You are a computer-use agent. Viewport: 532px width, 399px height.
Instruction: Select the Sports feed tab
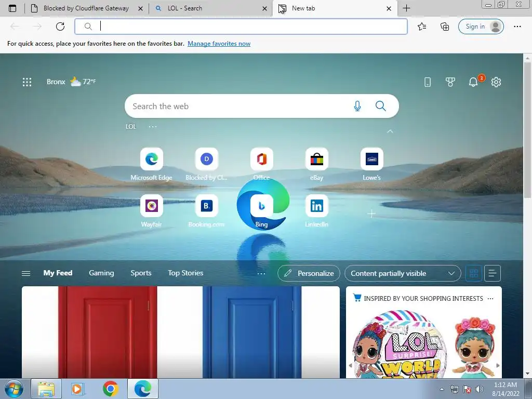[141, 273]
